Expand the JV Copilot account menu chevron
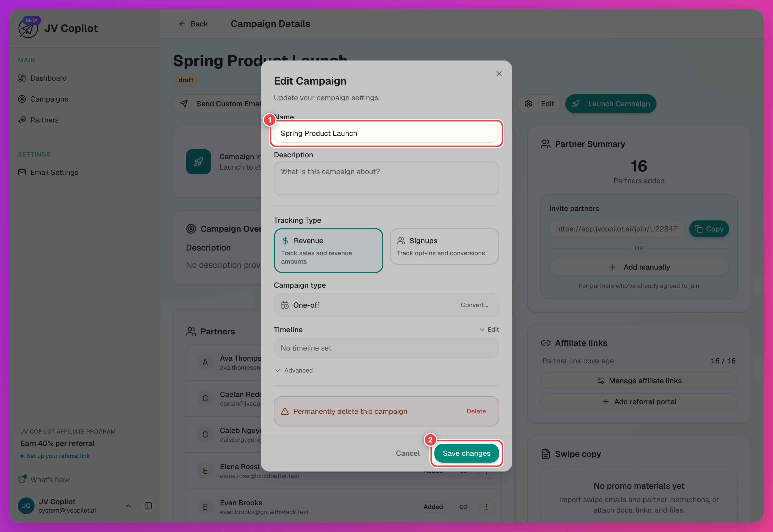Screen dimensions: 773x532 (x=128, y=506)
